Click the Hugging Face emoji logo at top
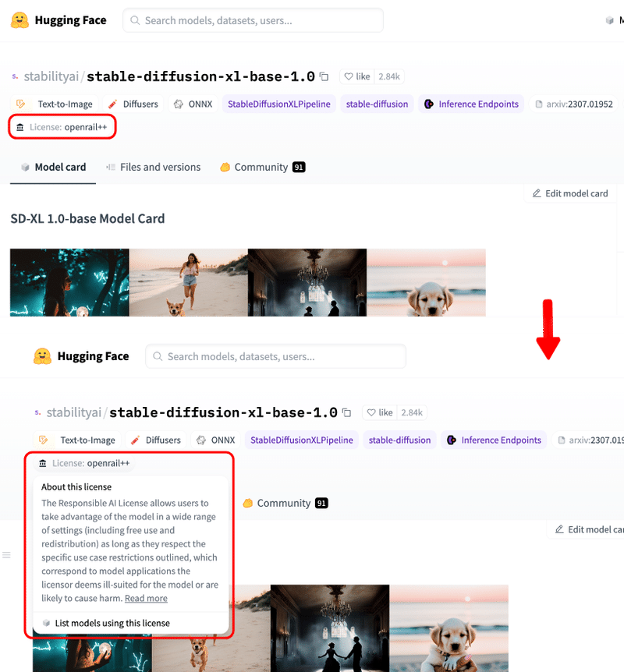Viewport: 624px width, 672px height. [x=19, y=20]
